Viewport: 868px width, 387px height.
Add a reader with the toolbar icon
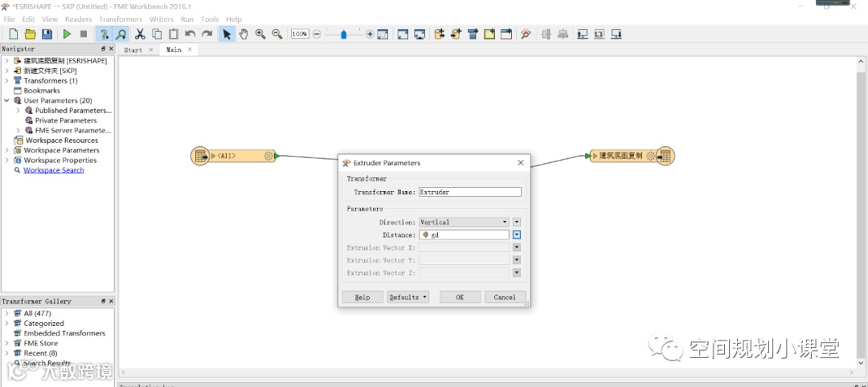pos(440,35)
